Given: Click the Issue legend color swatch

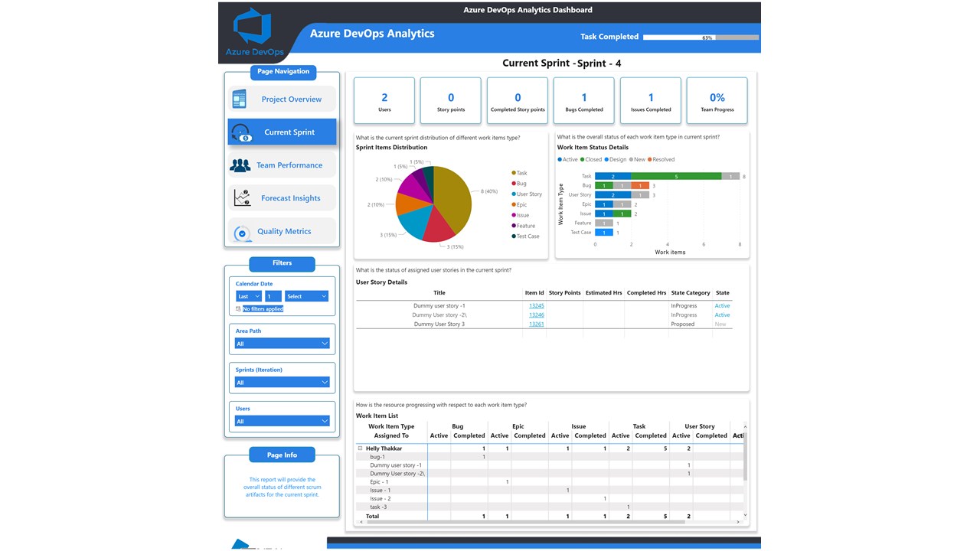Looking at the screenshot, I should (514, 215).
